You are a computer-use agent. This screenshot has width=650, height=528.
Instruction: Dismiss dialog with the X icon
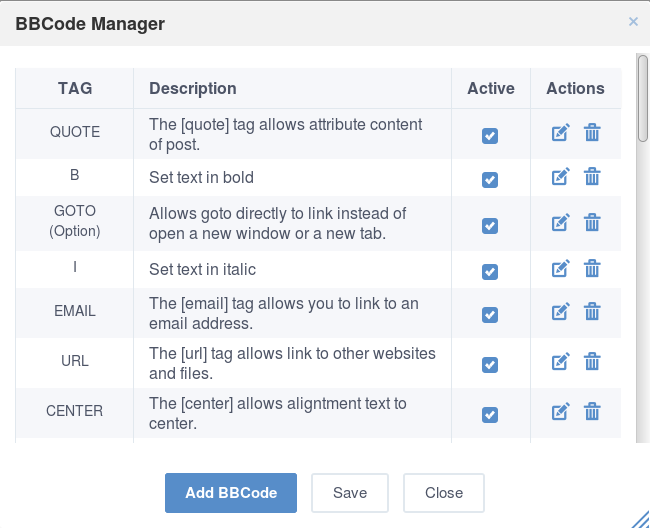633,22
